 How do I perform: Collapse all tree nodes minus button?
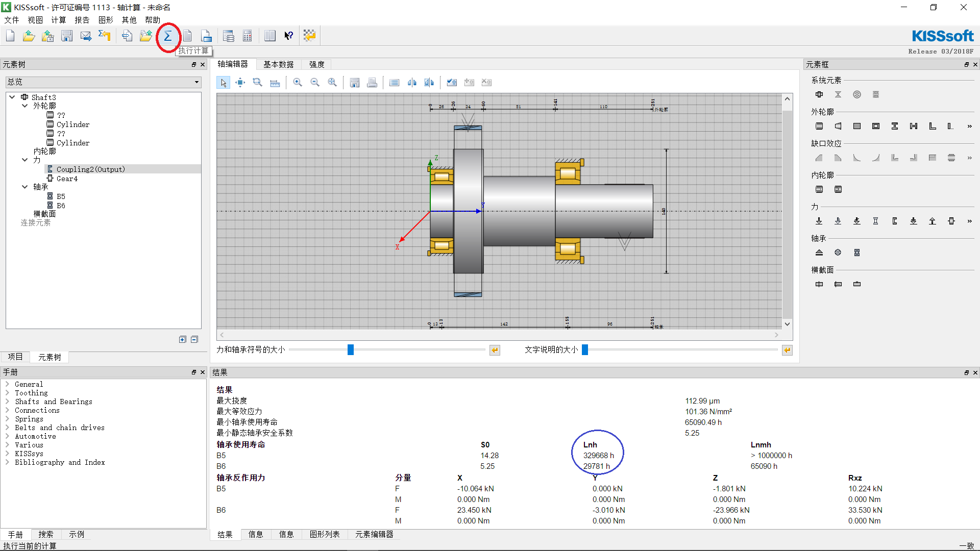(x=194, y=339)
